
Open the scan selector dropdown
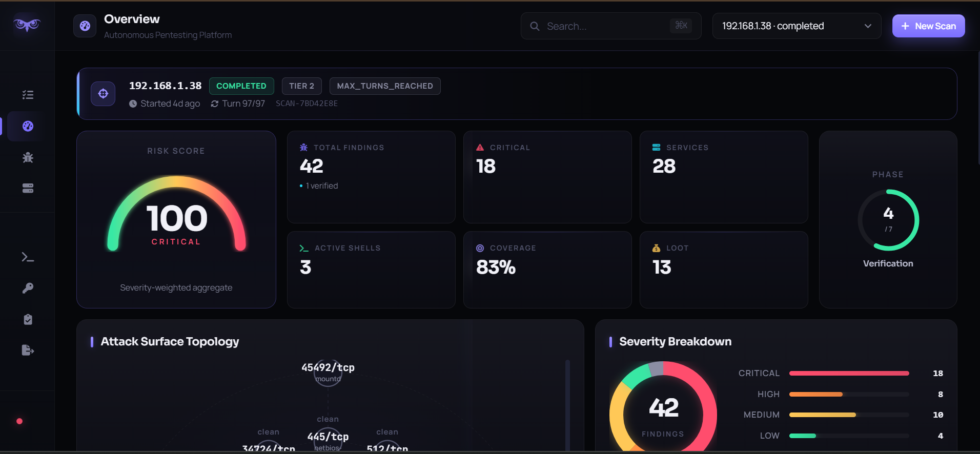(x=797, y=26)
